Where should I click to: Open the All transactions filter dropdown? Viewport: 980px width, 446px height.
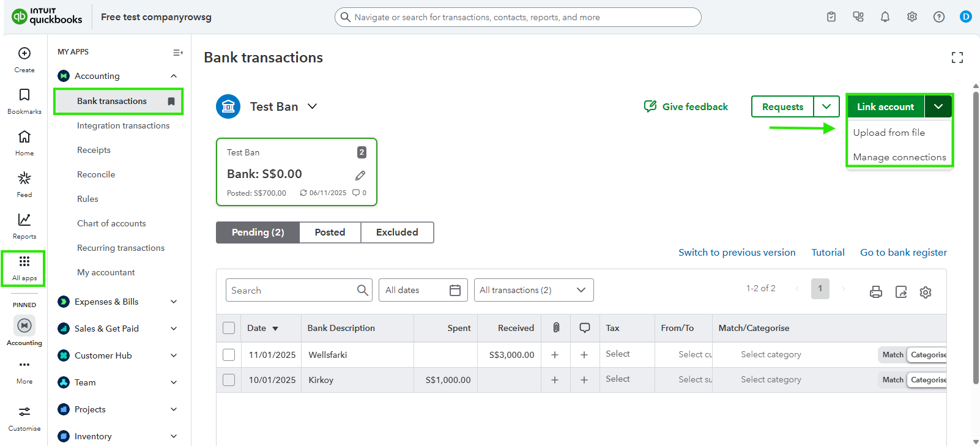pos(533,290)
